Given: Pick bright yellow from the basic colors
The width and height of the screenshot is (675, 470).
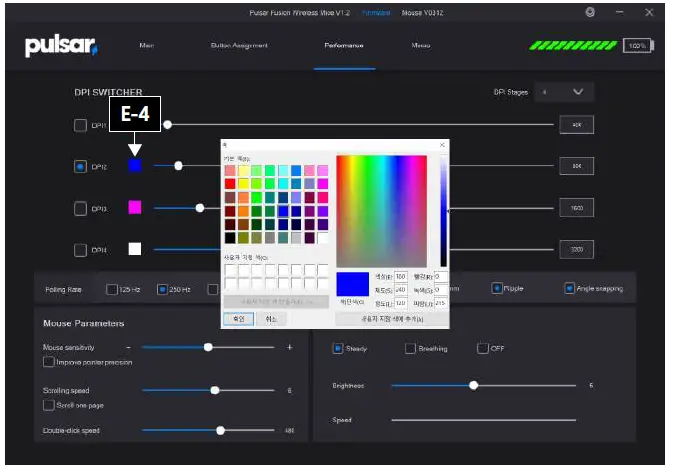Looking at the screenshot, I should 243,184.
